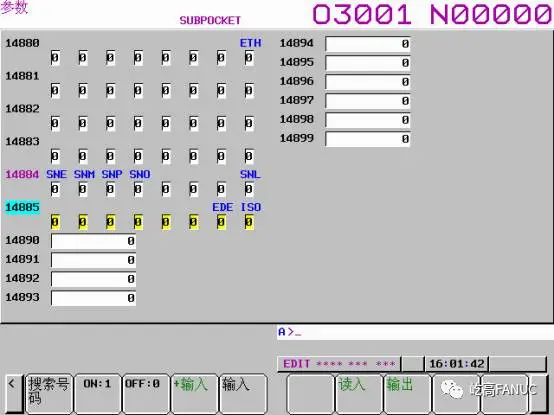The width and height of the screenshot is (554, 415).
Task: Click highlighted parameter number 14885
Action: pos(22,207)
